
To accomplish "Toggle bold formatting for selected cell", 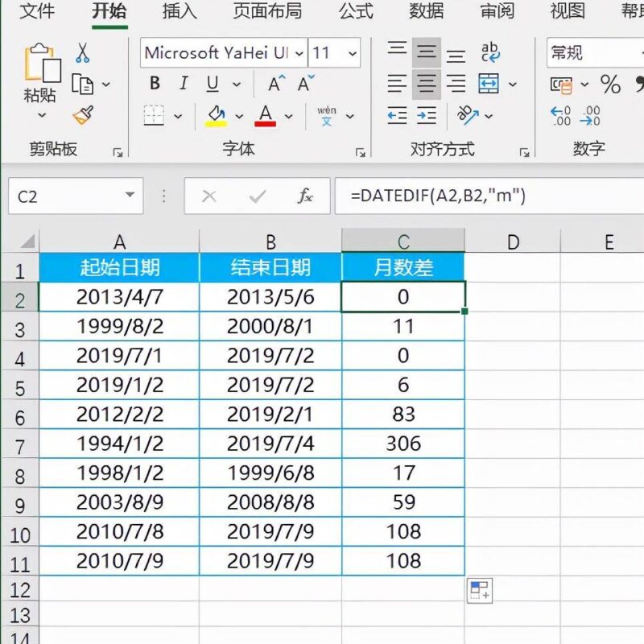I will [153, 83].
